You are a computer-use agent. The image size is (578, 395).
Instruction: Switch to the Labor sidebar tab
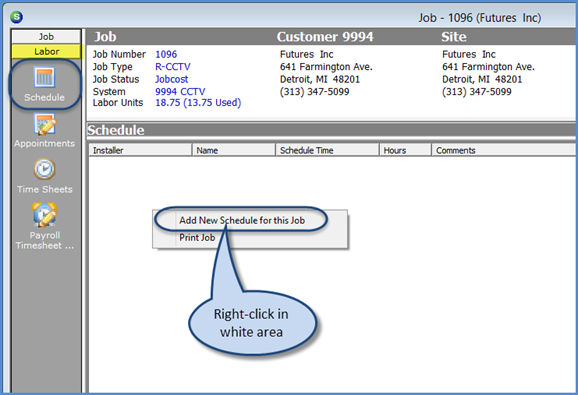coord(46,51)
